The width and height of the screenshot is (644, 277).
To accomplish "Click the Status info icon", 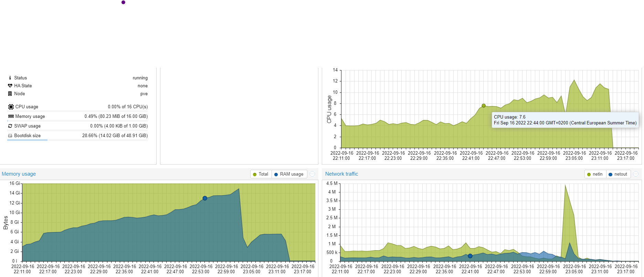I will [10, 78].
